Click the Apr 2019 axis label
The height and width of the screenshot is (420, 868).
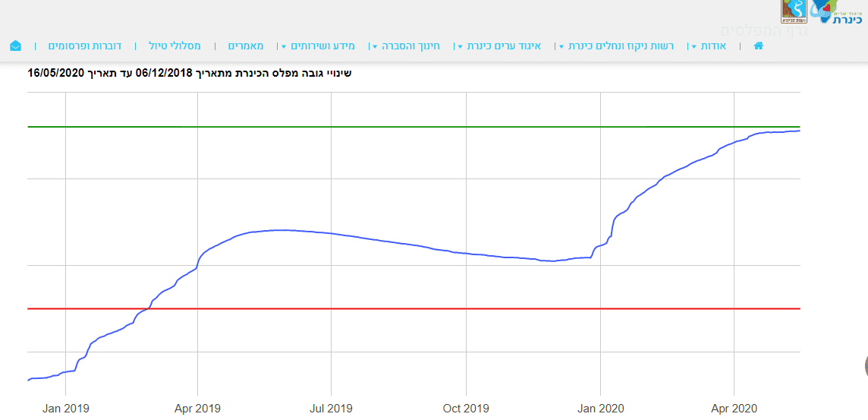(x=197, y=409)
